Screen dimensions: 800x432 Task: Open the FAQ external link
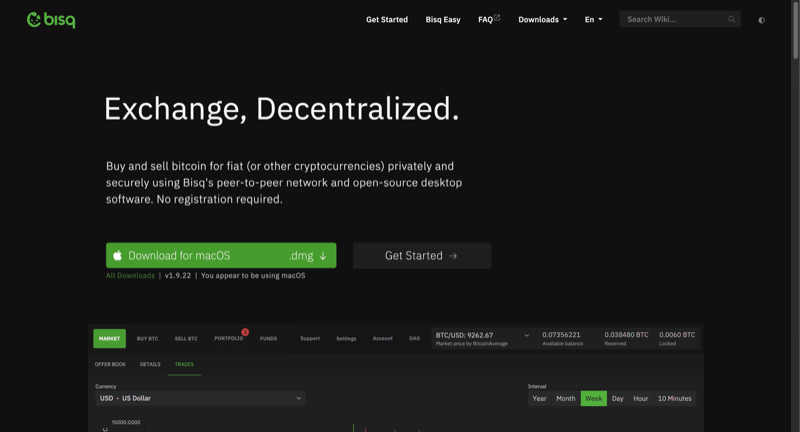pos(489,19)
